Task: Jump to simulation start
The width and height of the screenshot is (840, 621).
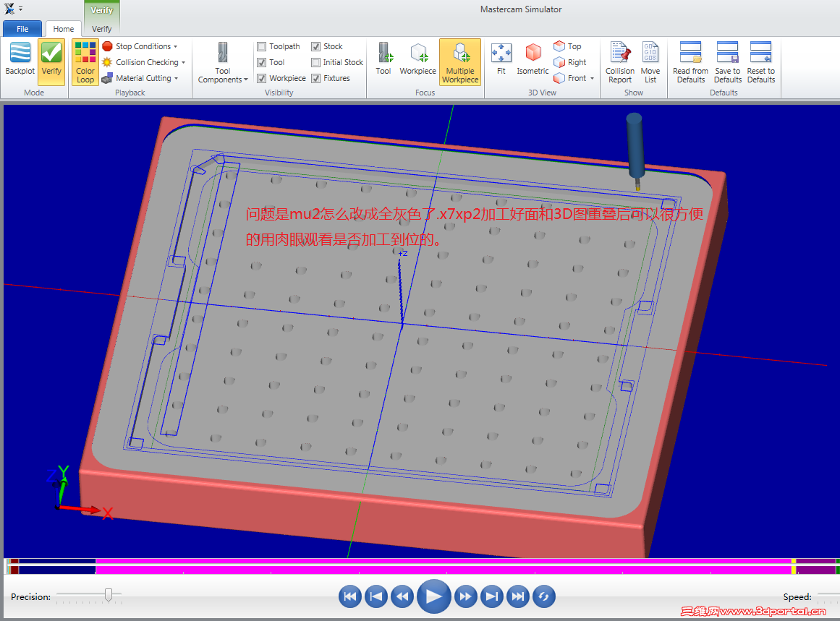Action: click(x=350, y=596)
